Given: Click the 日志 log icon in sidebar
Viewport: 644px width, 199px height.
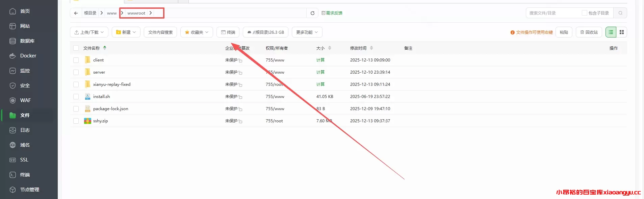Looking at the screenshot, I should tap(12, 130).
